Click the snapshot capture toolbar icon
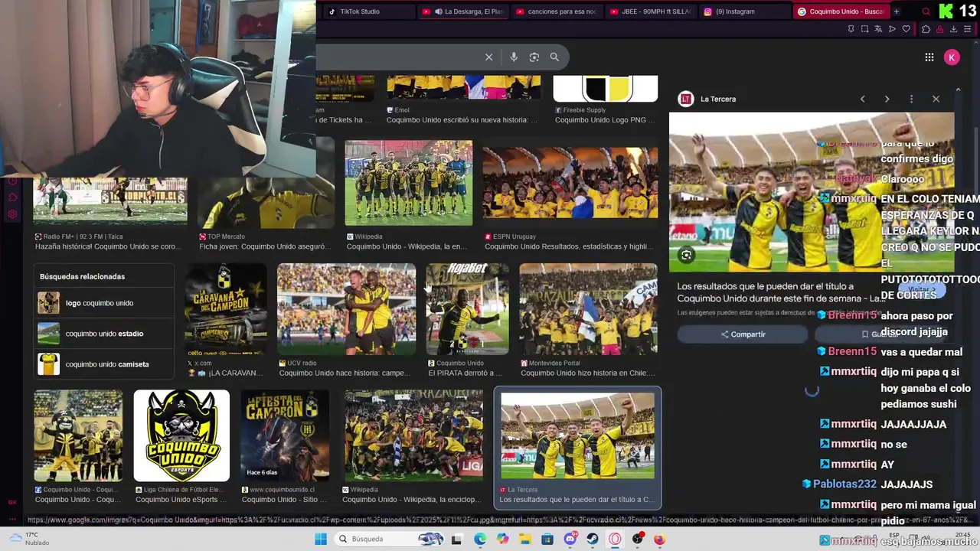This screenshot has height=551, width=980. 864,29
